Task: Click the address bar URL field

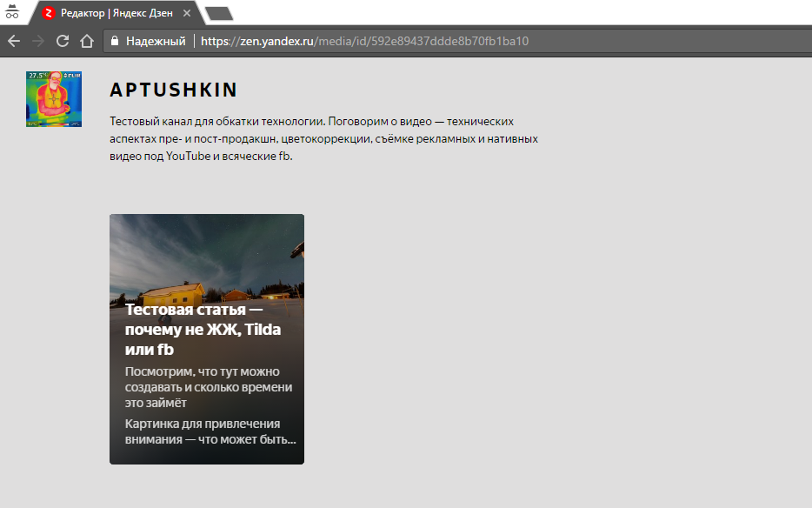Action: [x=456, y=41]
